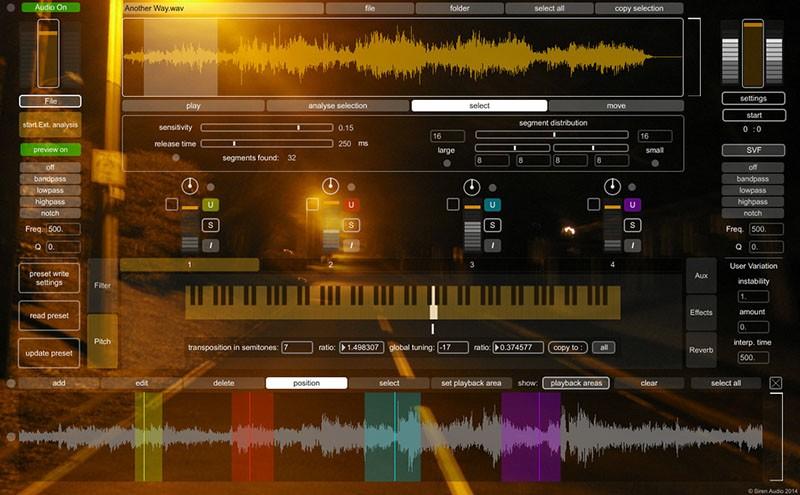Click the read preset button
Viewport: 800px width, 495px height.
point(48,315)
